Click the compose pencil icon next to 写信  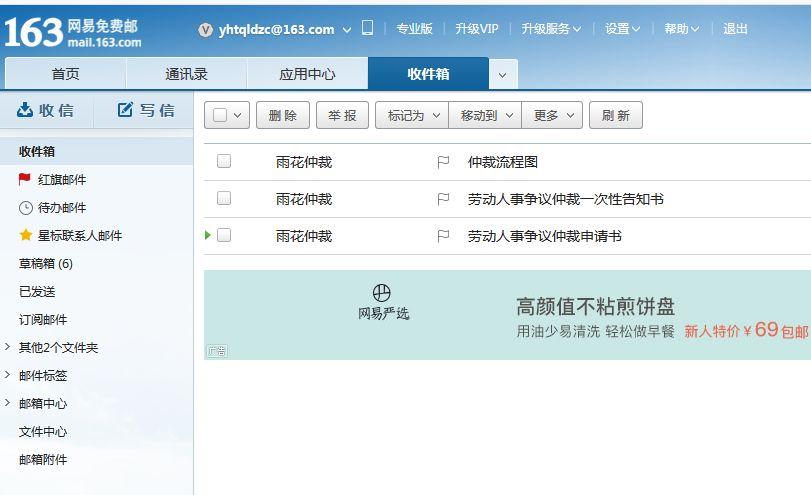[x=125, y=110]
